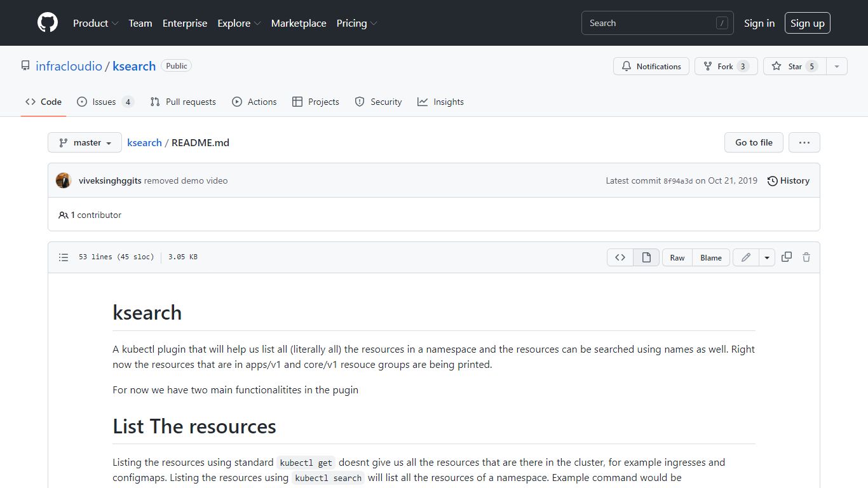This screenshot has width=868, height=488.
Task: Open viveksinghggits author profile link
Action: [x=110, y=180]
